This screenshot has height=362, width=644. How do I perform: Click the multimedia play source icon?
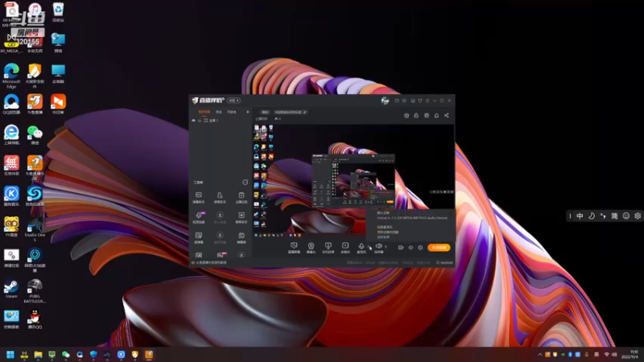pyautogui.click(x=345, y=248)
